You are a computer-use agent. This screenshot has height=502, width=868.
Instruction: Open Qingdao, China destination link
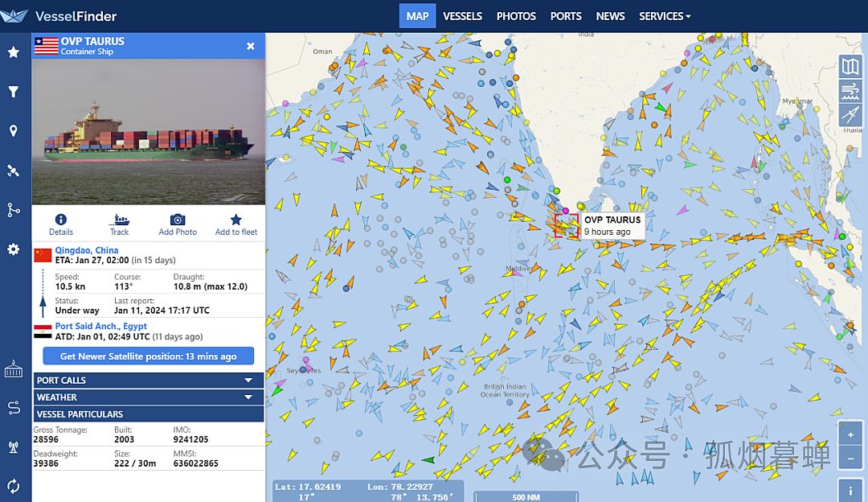tap(86, 250)
